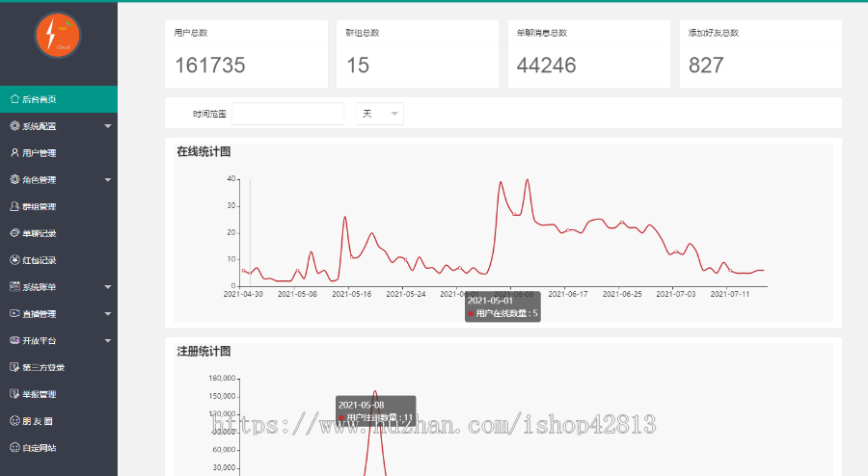868x476 pixels.
Task: Click the platform icon beside 开放平台
Action: tap(14, 340)
